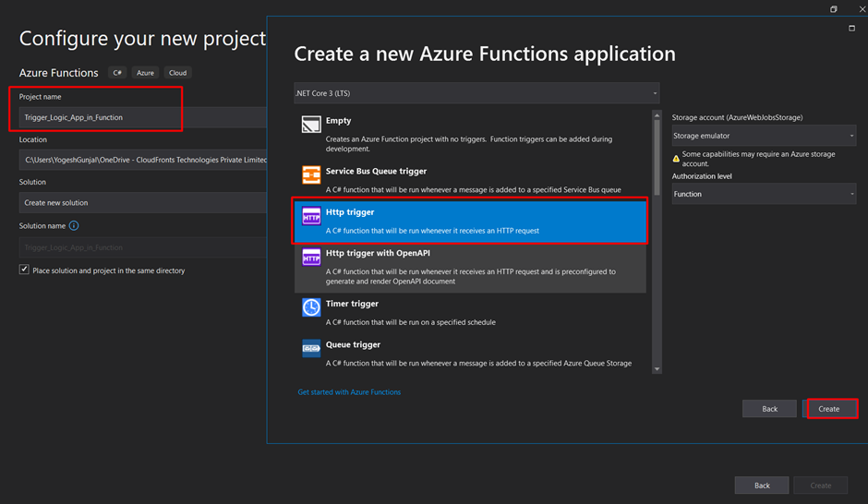Screen dimensions: 868x504
Task: Click the purple Http trigger icon
Action: (311, 216)
